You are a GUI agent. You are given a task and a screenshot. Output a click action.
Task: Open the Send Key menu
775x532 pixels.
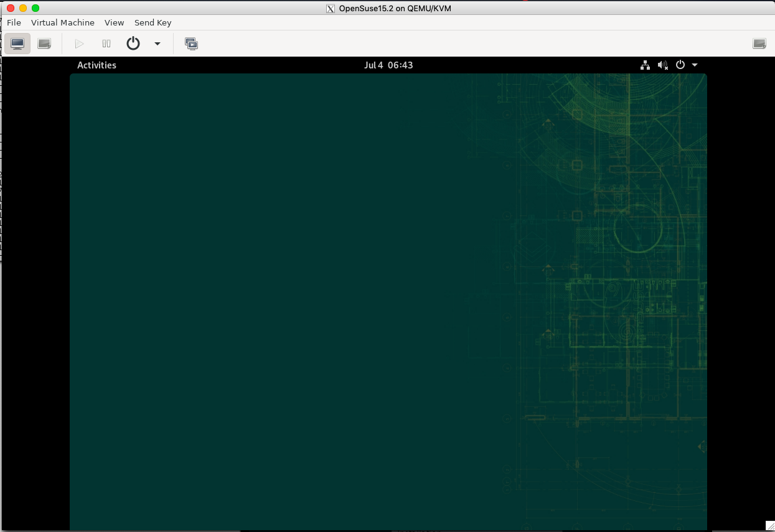[153, 22]
